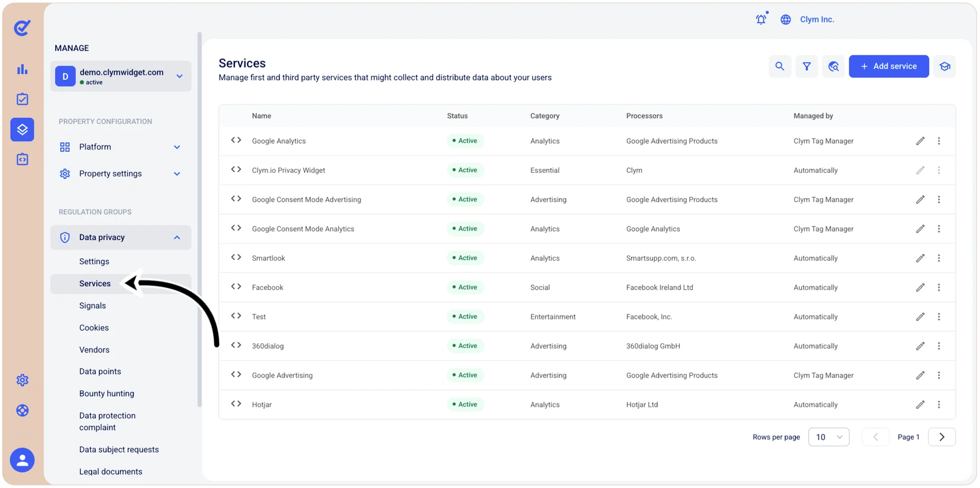This screenshot has height=488, width=980.
Task: Open the scan services magnifier-globe icon
Action: [x=833, y=66]
